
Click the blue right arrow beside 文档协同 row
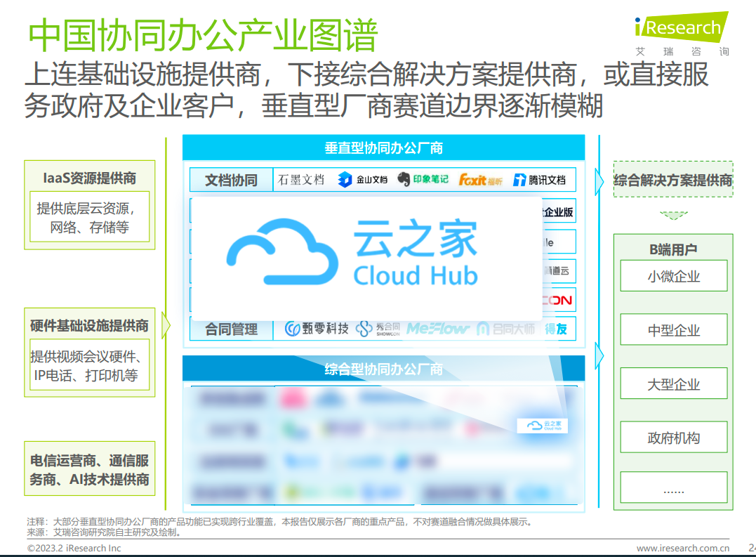599,181
